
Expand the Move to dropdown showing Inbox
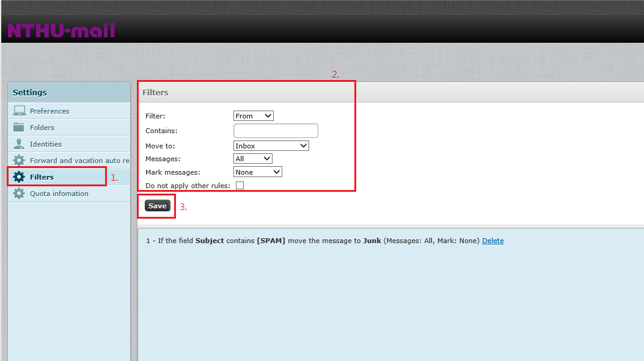pyautogui.click(x=271, y=146)
